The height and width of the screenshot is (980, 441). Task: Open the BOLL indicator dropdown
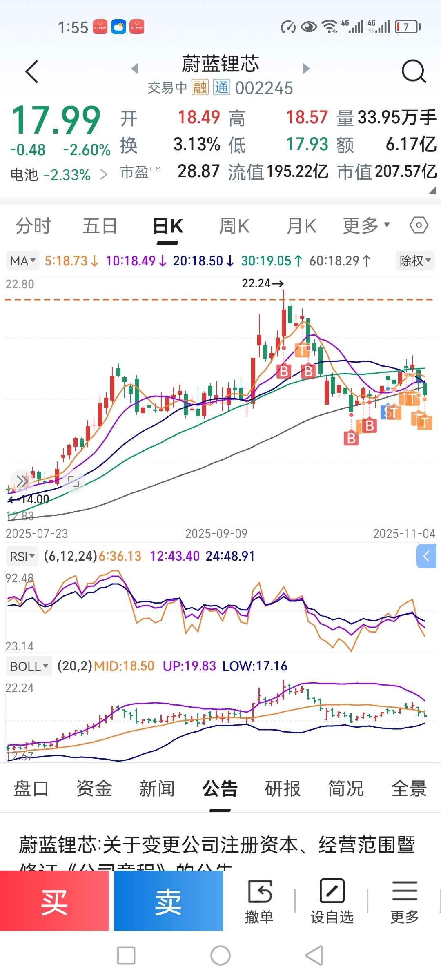click(29, 666)
